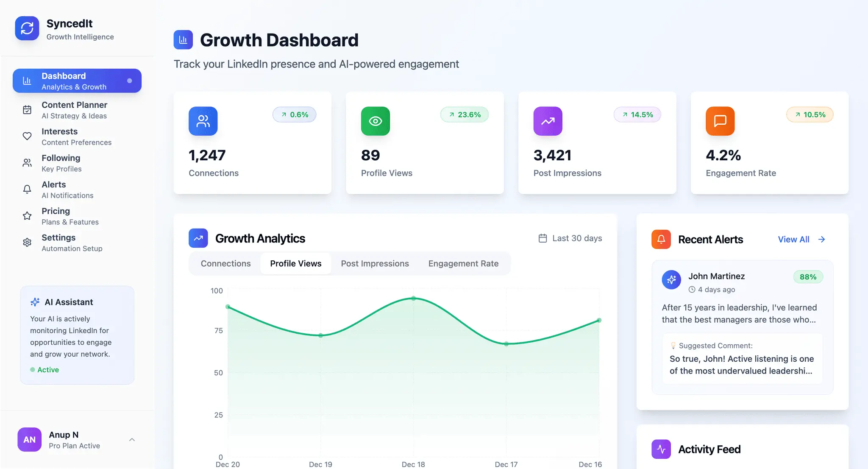Switch to the Connections analytics tab
This screenshot has width=868, height=469.
[226, 264]
